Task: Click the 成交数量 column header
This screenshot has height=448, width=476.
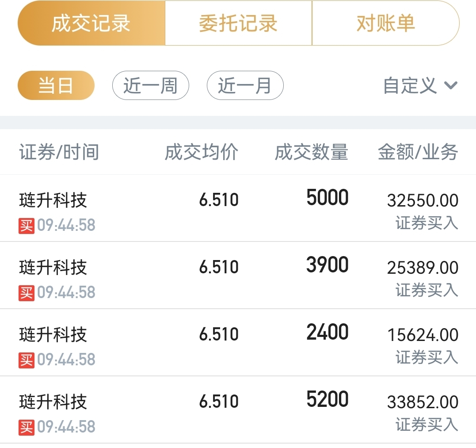Action: point(312,153)
